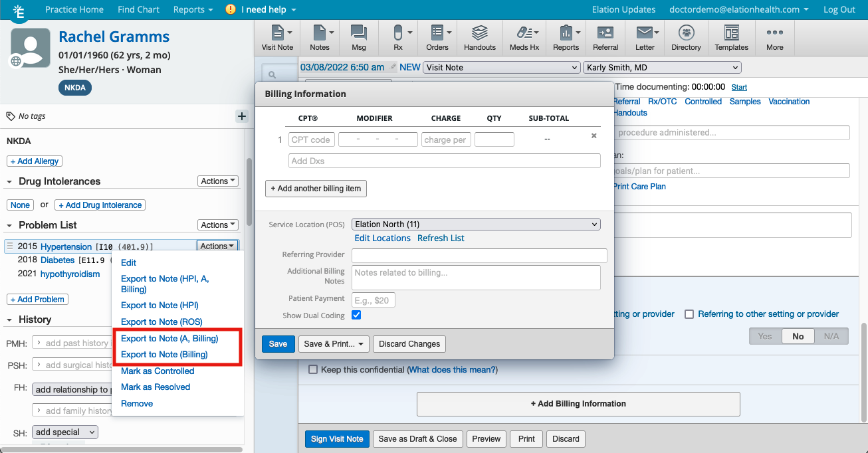The height and width of the screenshot is (453, 868).
Task: Click the add tag plus icon
Action: [x=242, y=116]
